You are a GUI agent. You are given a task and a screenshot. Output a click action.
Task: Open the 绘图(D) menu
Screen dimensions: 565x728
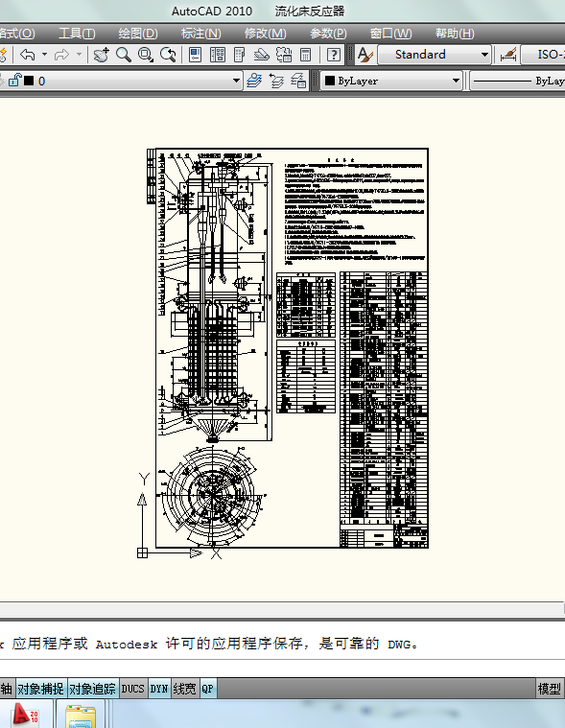pyautogui.click(x=138, y=34)
